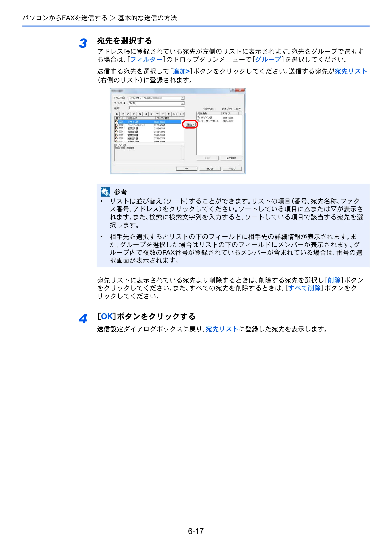
Task: Click the blue グループ link in text
Action: [x=268, y=59]
